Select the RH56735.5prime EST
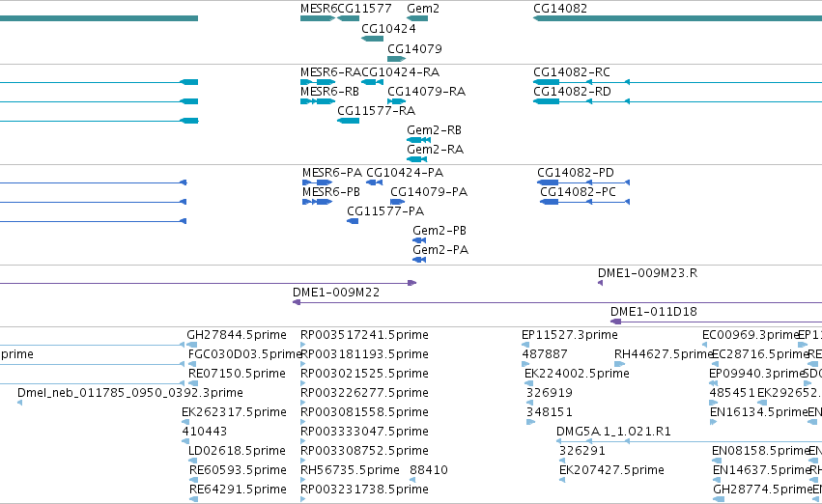The width and height of the screenshot is (822, 504). 303,481
